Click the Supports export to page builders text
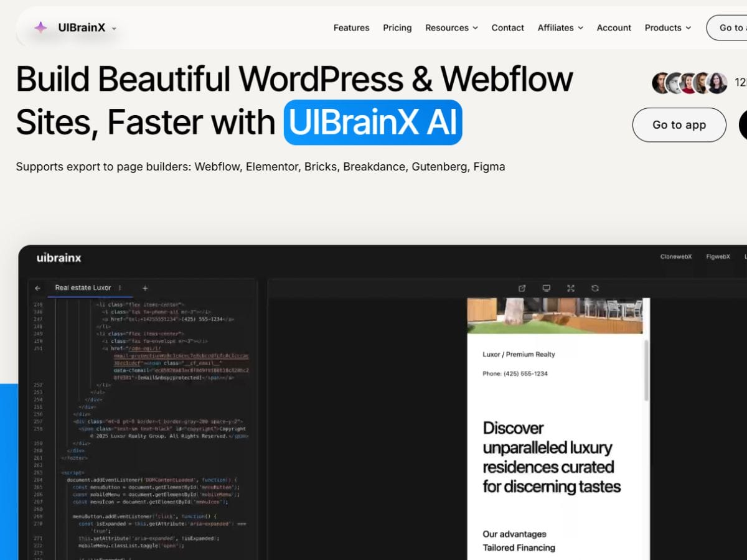747x560 pixels. [260, 167]
